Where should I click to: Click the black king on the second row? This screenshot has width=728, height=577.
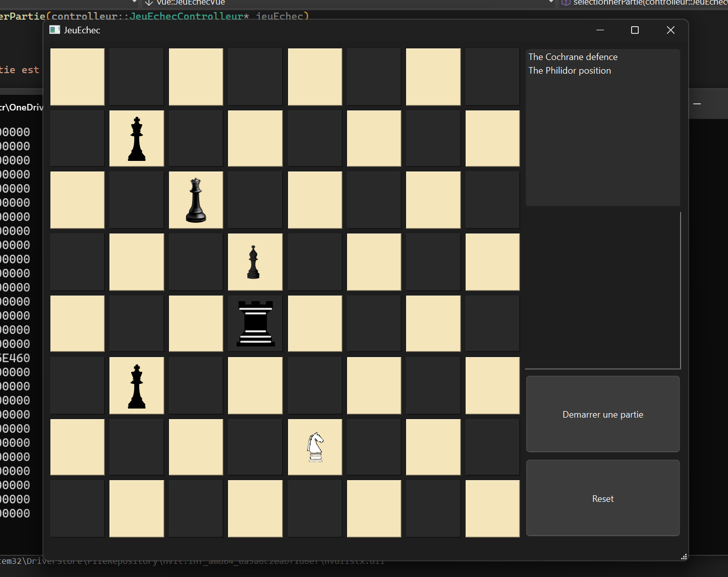click(x=136, y=138)
